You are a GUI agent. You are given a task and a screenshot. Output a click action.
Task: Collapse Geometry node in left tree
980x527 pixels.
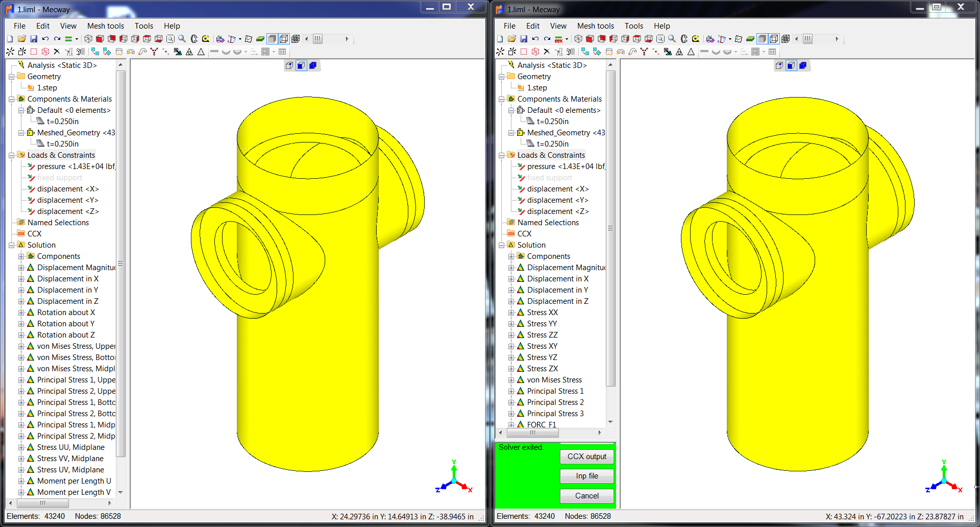coord(11,77)
